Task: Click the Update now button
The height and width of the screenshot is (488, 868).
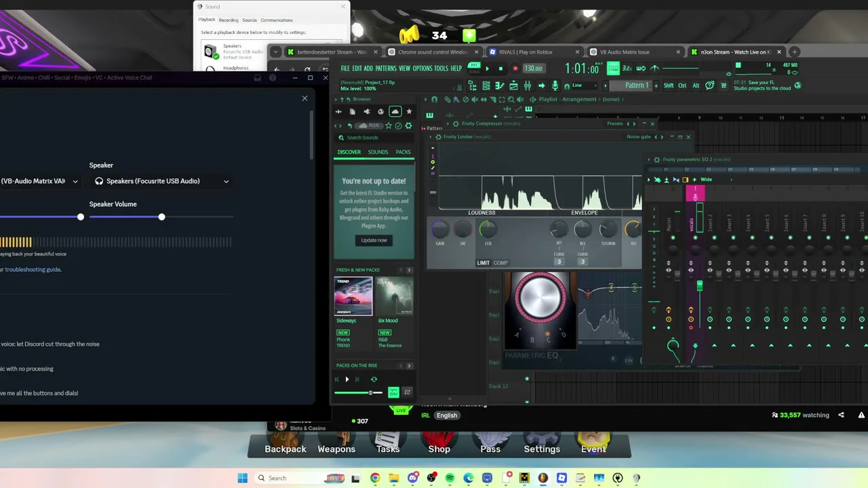Action: click(374, 240)
